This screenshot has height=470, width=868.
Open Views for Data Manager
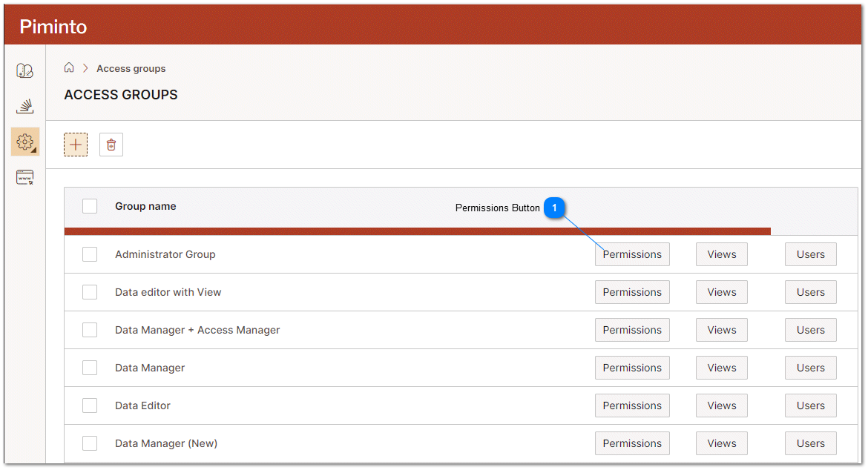(721, 367)
